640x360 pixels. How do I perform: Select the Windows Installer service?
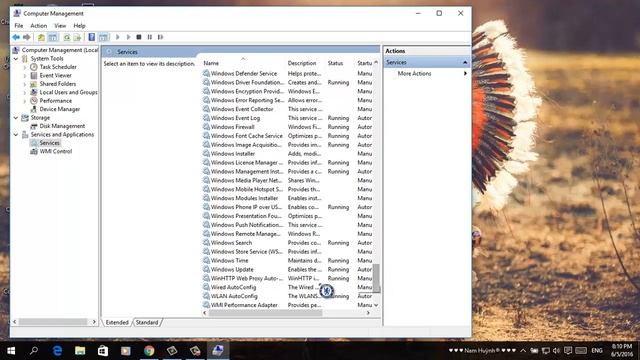click(233, 154)
